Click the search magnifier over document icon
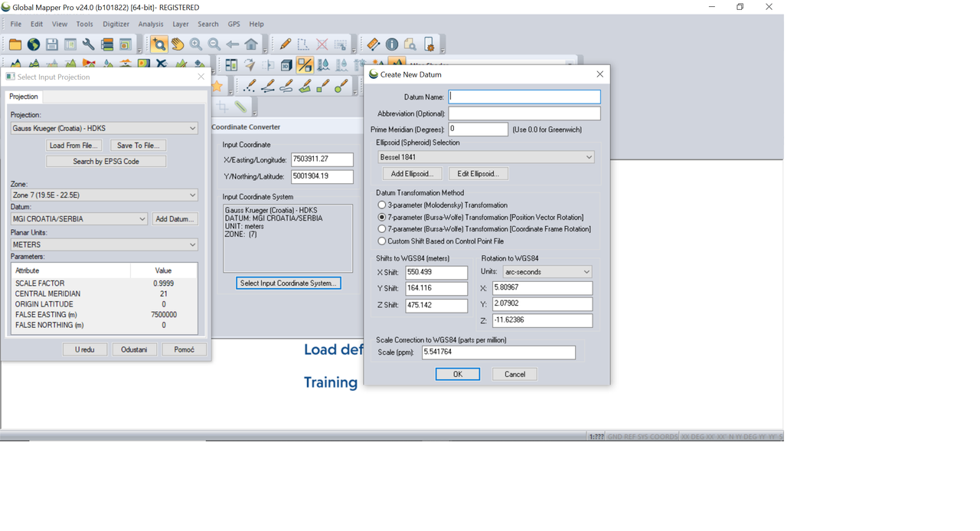This screenshot has width=980, height=531. [x=410, y=44]
